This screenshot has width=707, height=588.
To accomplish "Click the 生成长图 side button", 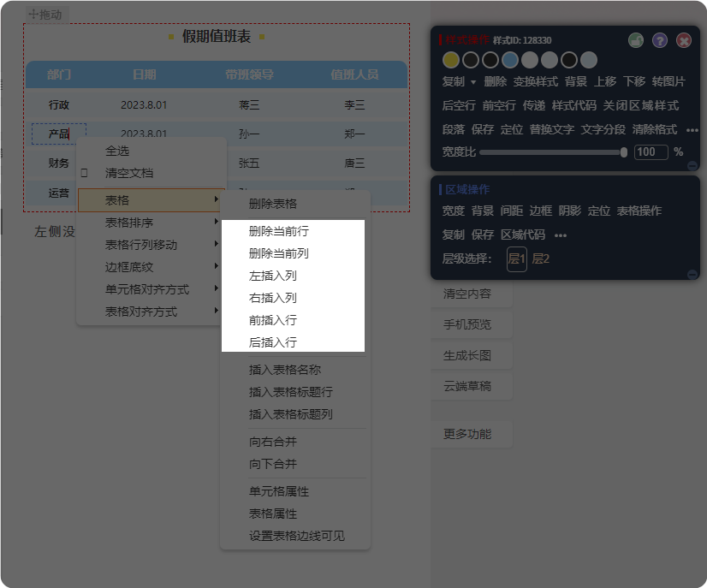I will click(x=471, y=355).
